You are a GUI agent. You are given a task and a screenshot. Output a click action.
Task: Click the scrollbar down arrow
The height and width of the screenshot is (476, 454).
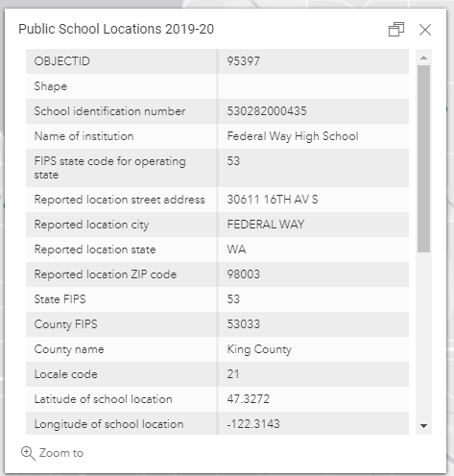(x=423, y=426)
